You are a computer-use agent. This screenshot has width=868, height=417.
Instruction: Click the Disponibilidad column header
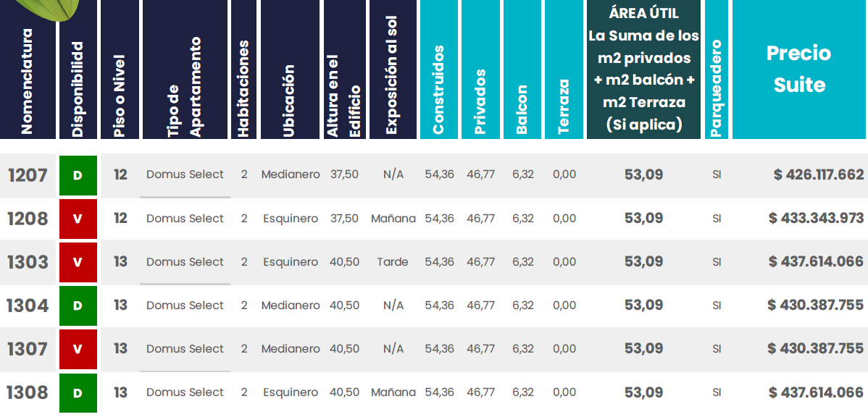click(x=78, y=87)
